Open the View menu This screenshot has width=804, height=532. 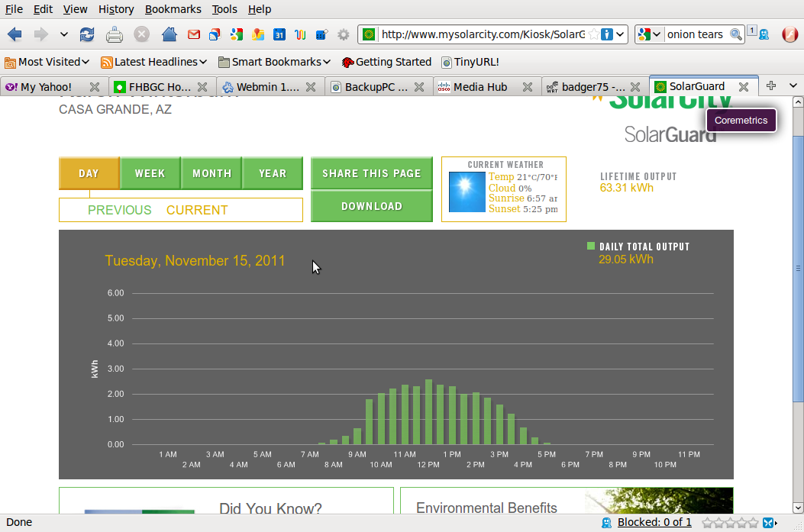click(76, 9)
